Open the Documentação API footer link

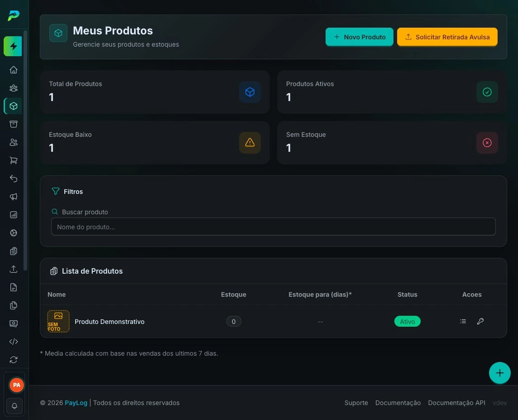pyautogui.click(x=456, y=403)
